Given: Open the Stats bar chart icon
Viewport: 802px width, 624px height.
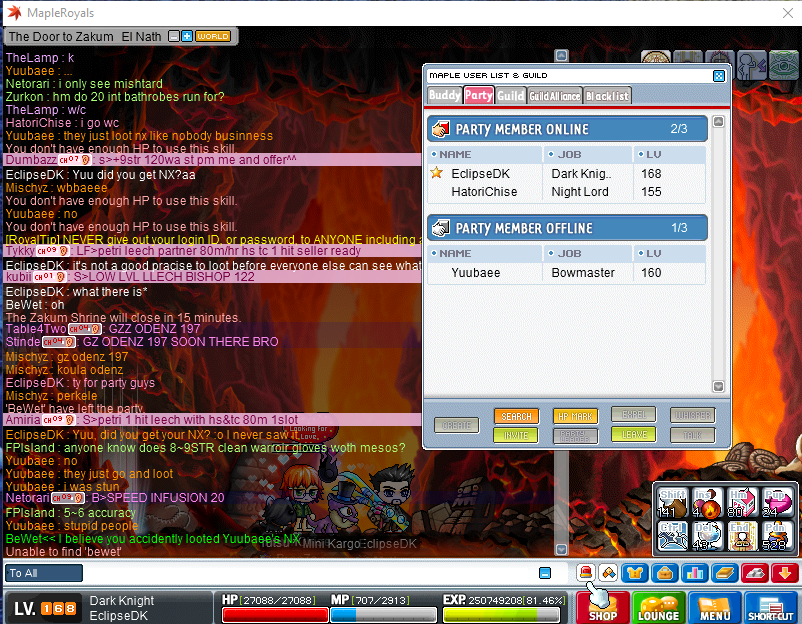Looking at the screenshot, I should [x=694, y=573].
